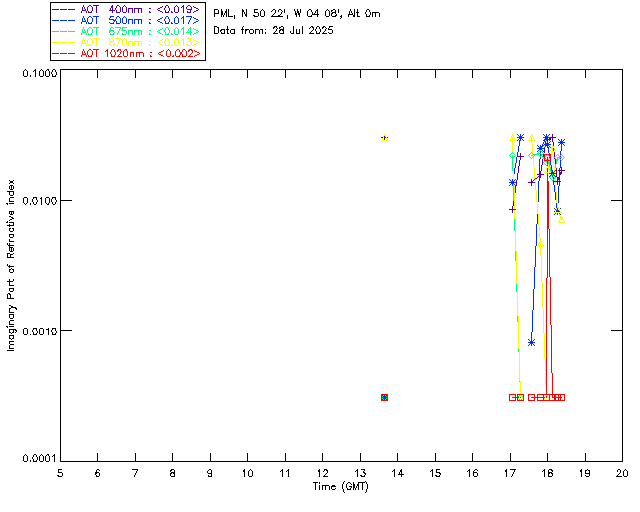640x512 pixels.
Task: Click the isolated upper data marker near 13.7 GMT
Action: 384,138
